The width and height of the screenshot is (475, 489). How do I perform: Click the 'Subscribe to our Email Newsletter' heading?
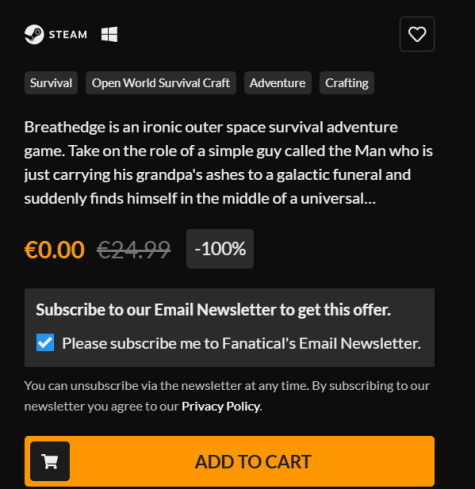coord(213,310)
